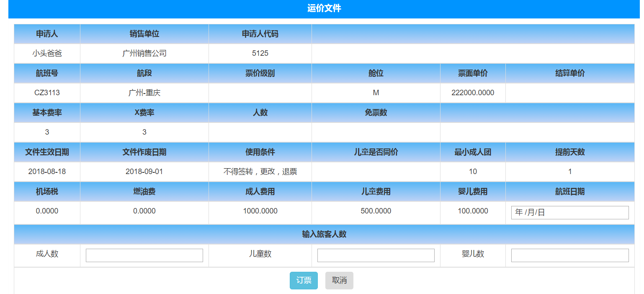Click the adult fee 1000.0000 value
644x294 pixels.
pos(260,211)
